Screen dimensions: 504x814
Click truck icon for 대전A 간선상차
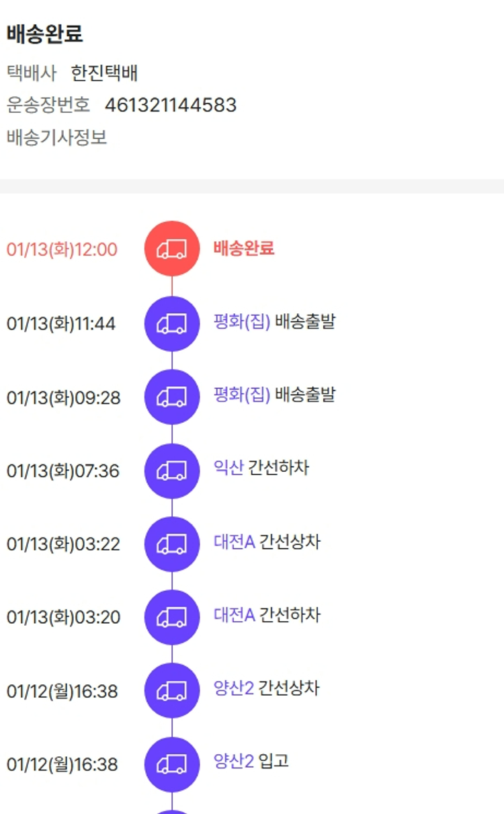point(172,544)
